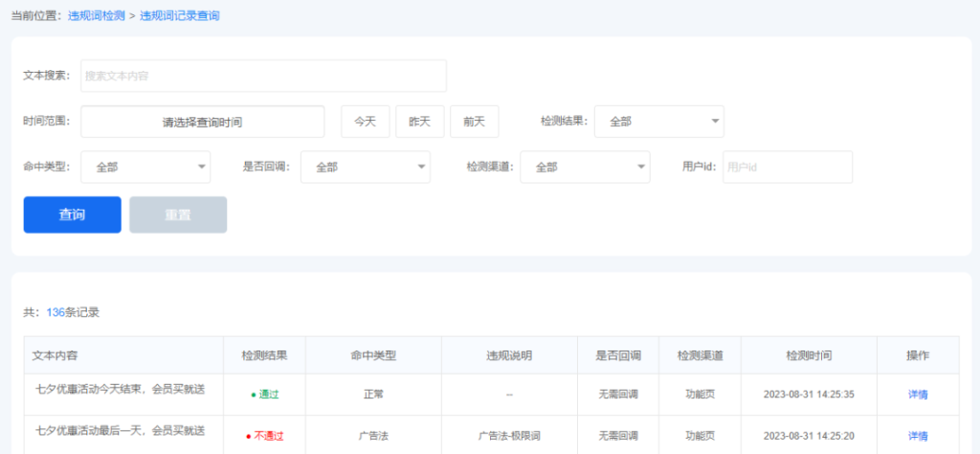Open the 是否回调 dropdown
Screen dimensions: 980x454
pos(366,167)
